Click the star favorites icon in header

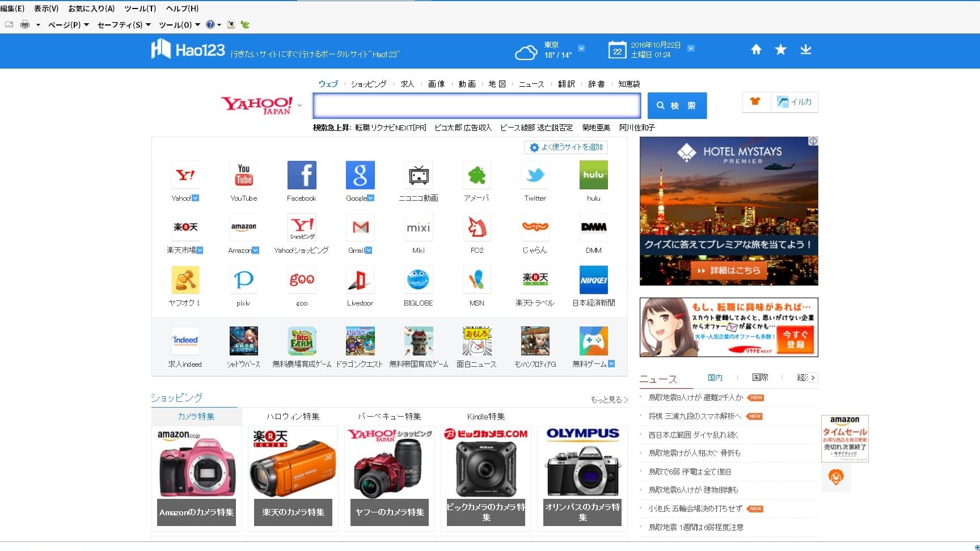point(781,49)
